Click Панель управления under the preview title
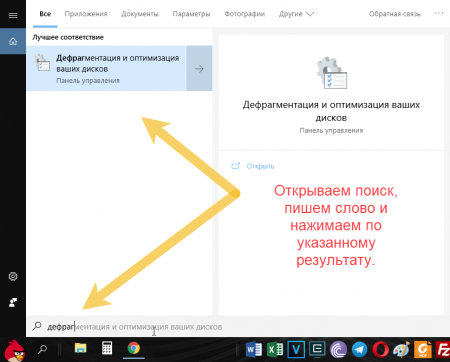450x362 pixels. pyautogui.click(x=331, y=130)
